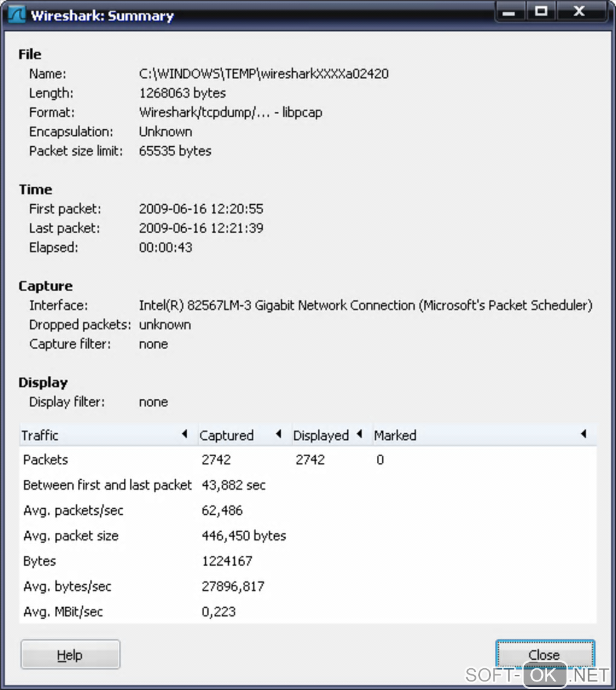
Task: Click the 27896,817 bytes/sec value
Action: pos(233,587)
